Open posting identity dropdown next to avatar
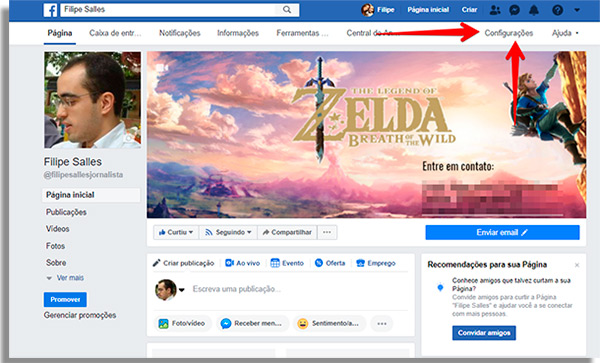This screenshot has height=363, width=600. point(182,290)
